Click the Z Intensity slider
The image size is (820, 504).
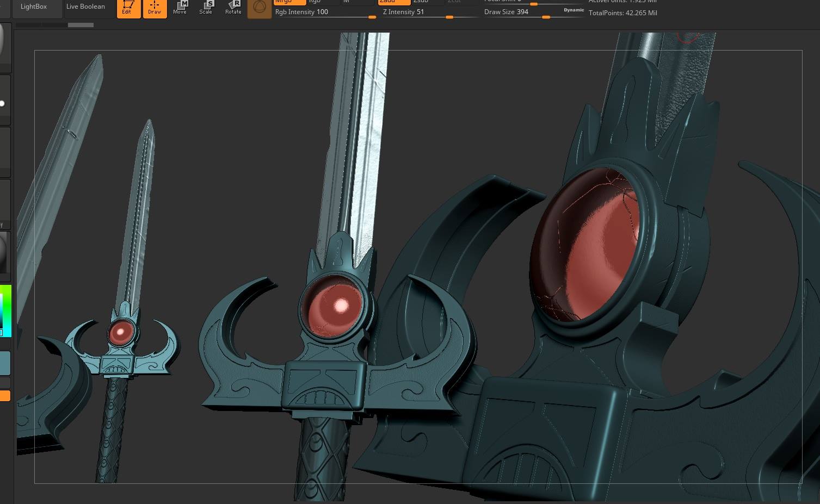[430, 13]
